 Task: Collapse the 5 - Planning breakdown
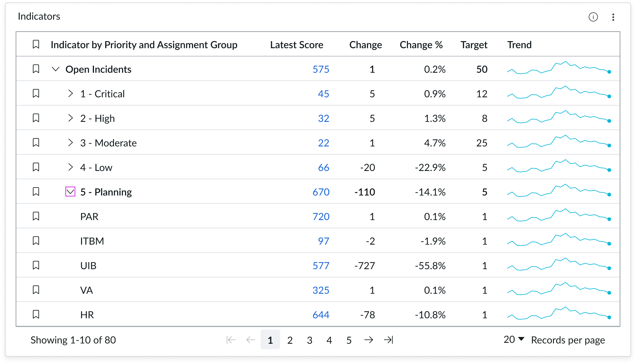tap(70, 192)
